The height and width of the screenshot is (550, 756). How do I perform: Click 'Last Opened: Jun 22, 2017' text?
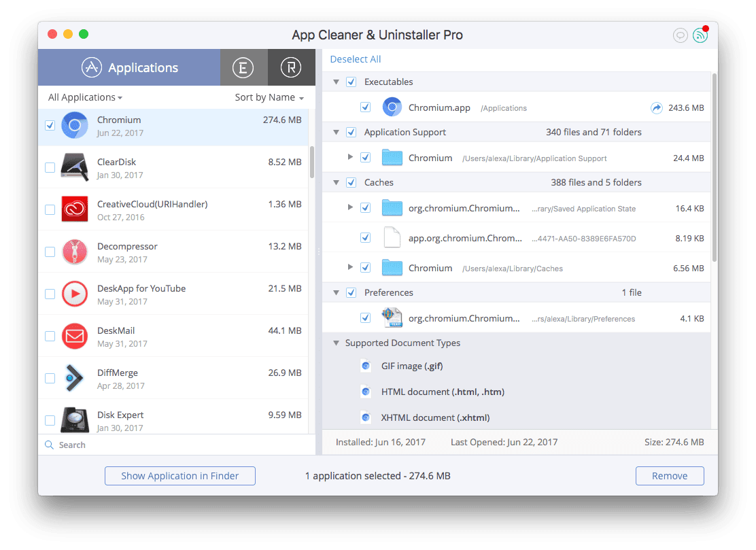pos(504,442)
